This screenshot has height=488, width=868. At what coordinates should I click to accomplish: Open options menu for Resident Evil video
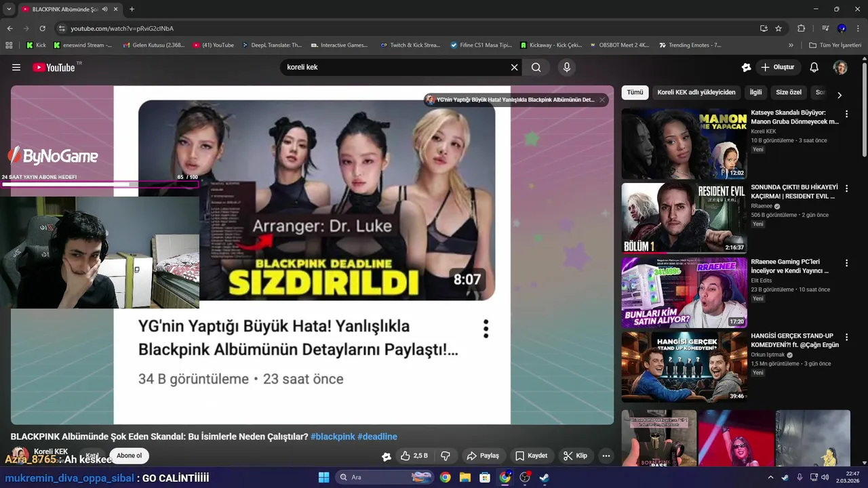click(x=846, y=188)
